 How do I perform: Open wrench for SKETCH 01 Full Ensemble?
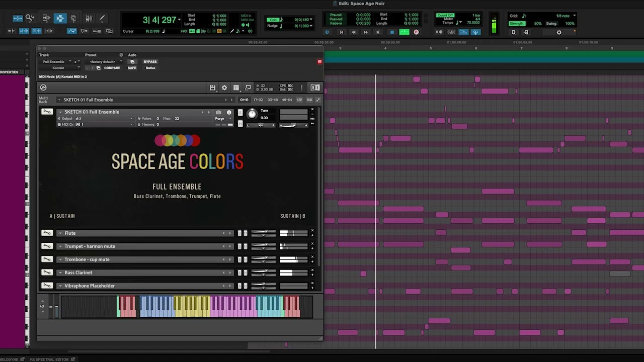pyautogui.click(x=47, y=112)
